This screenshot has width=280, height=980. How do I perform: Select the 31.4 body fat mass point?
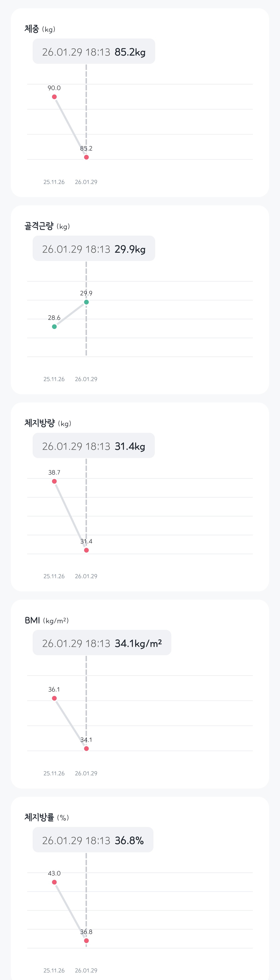click(x=86, y=550)
